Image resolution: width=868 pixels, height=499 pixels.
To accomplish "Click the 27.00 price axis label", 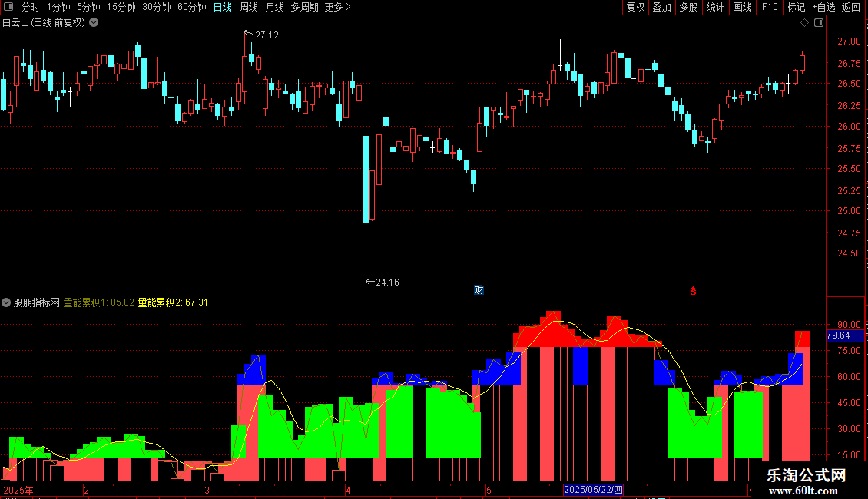I will click(849, 41).
